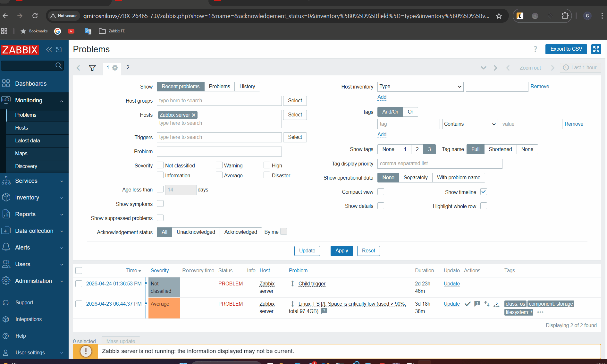Open the Host inventory Type dropdown
Screen dimensions: 607x364
pyautogui.click(x=420, y=87)
